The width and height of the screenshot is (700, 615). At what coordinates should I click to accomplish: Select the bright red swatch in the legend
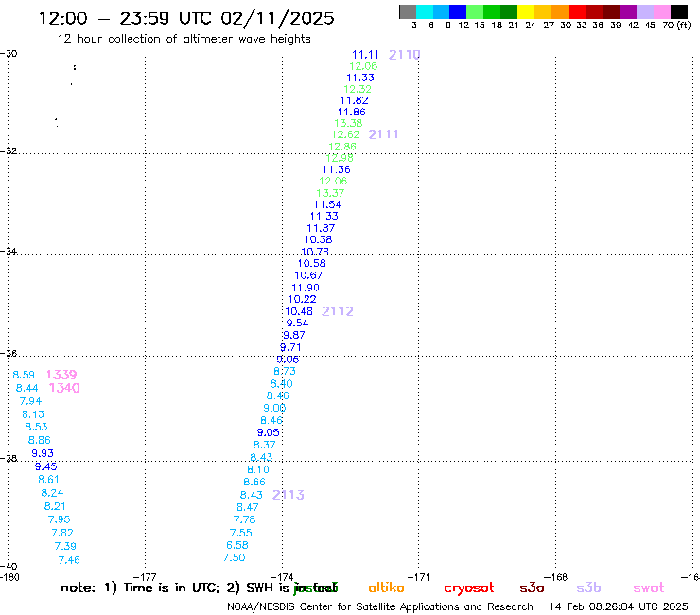click(x=576, y=12)
